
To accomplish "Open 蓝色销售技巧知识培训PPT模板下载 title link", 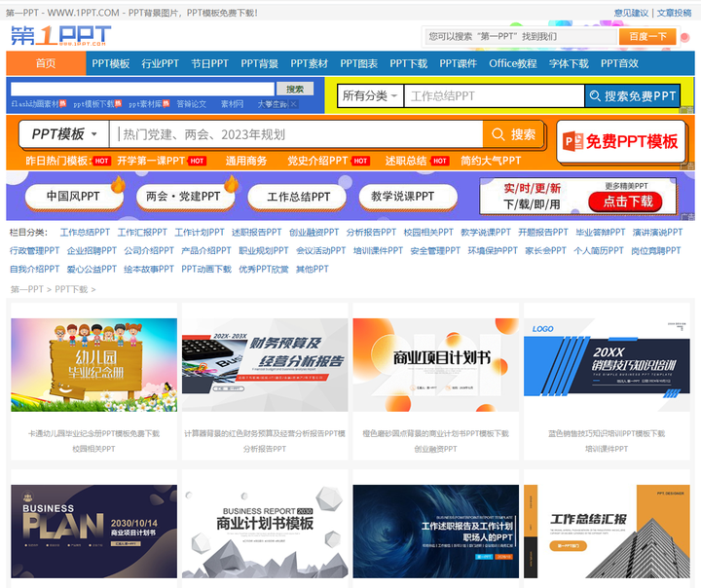I will pyautogui.click(x=607, y=433).
